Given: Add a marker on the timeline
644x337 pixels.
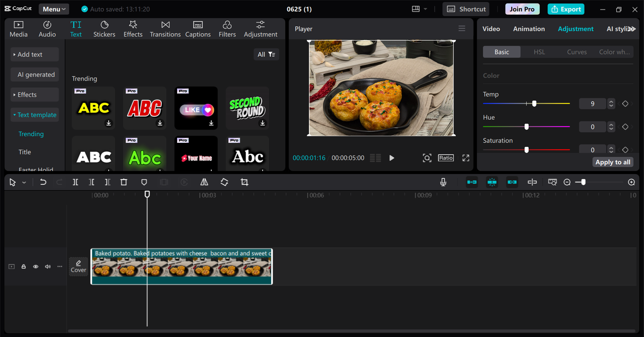Looking at the screenshot, I should point(144,182).
